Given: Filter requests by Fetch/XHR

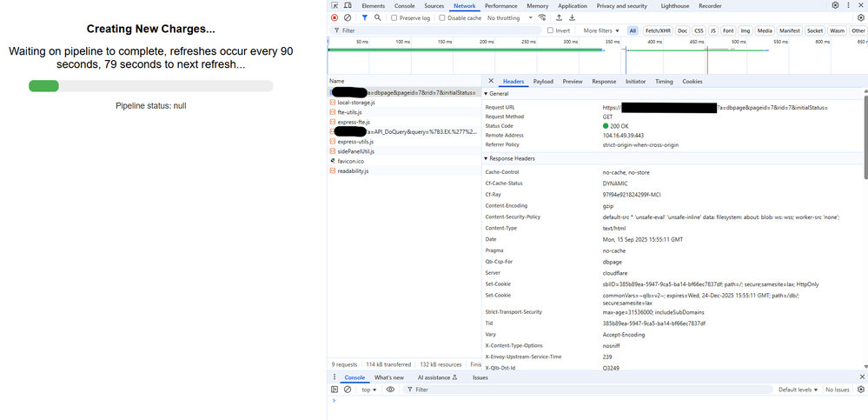Looking at the screenshot, I should click(658, 30).
